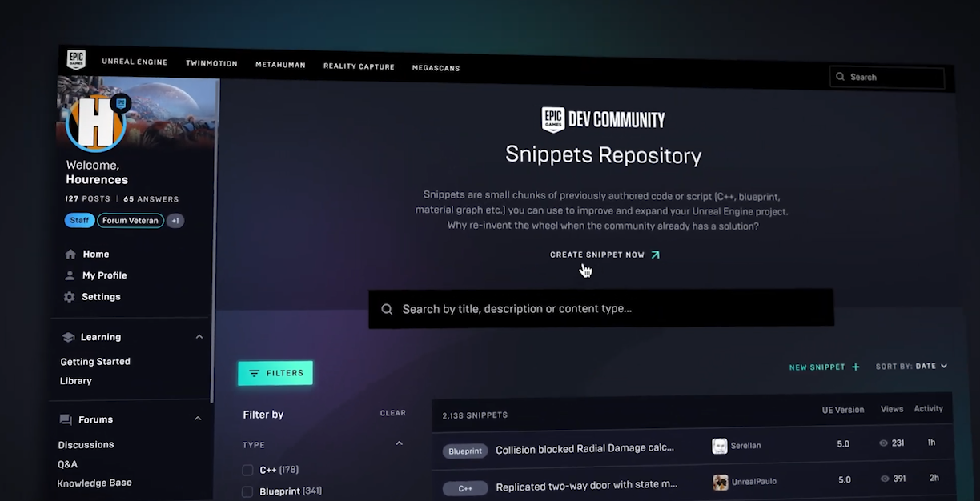This screenshot has width=980, height=501.
Task: Click the Learning graduation cap icon
Action: click(68, 337)
